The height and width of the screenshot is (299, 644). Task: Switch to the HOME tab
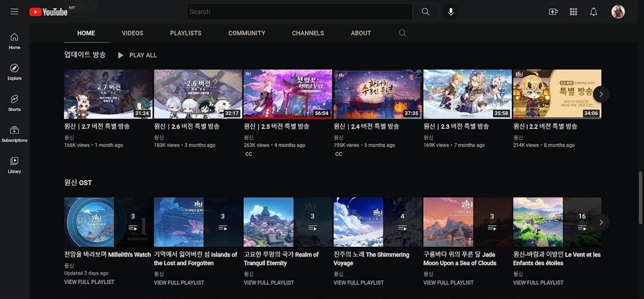click(86, 33)
